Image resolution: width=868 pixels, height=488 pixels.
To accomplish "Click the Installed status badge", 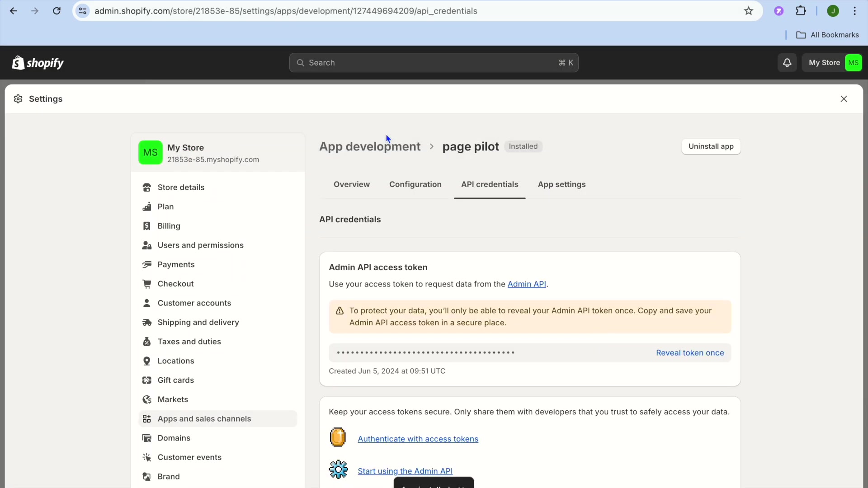I will tap(523, 146).
